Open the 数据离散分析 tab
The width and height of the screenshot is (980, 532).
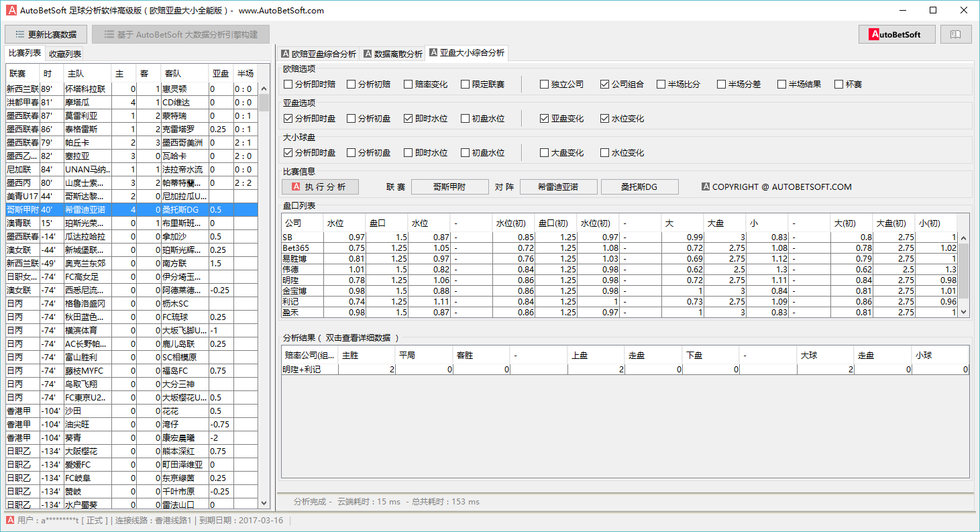point(393,54)
